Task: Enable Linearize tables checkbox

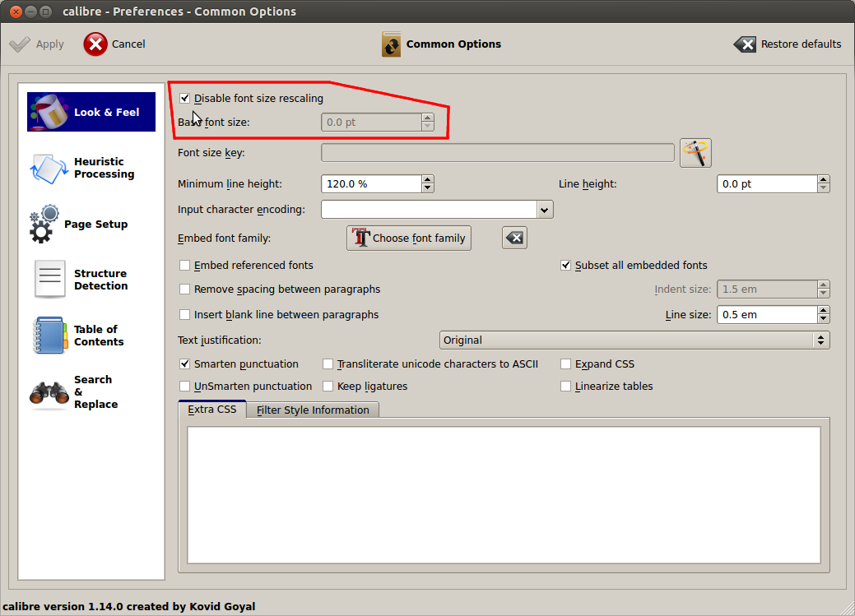Action: tap(565, 387)
